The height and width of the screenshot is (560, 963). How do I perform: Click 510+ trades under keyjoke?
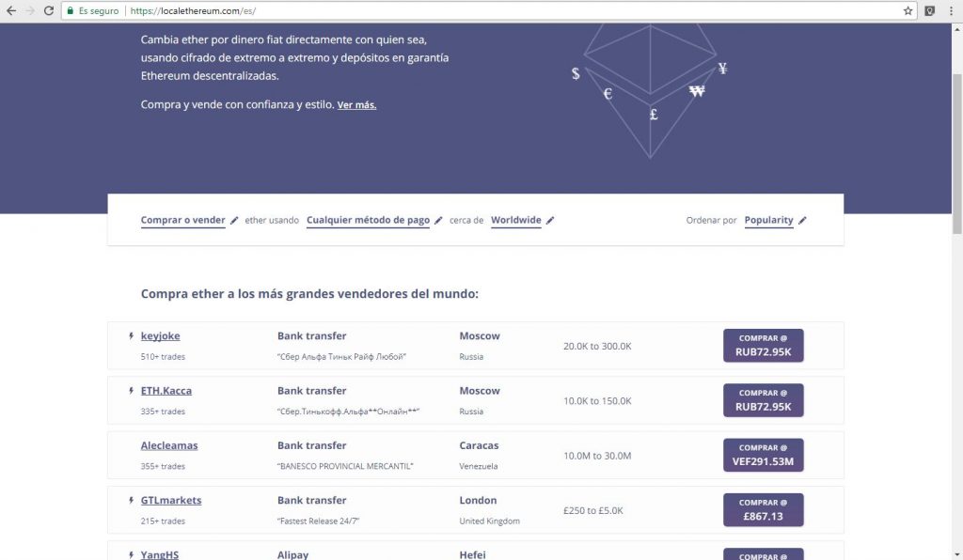tap(163, 356)
